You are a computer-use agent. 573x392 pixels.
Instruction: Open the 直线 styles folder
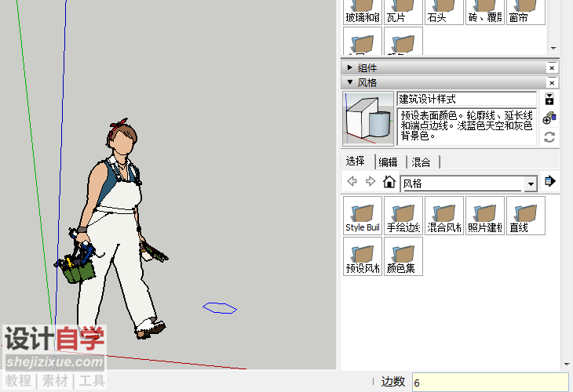coord(526,216)
